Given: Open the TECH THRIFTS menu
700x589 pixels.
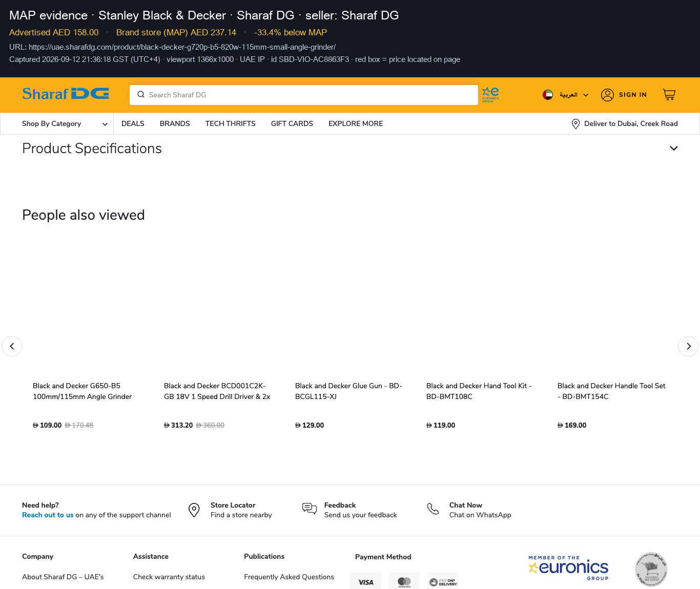Looking at the screenshot, I should click(x=231, y=124).
